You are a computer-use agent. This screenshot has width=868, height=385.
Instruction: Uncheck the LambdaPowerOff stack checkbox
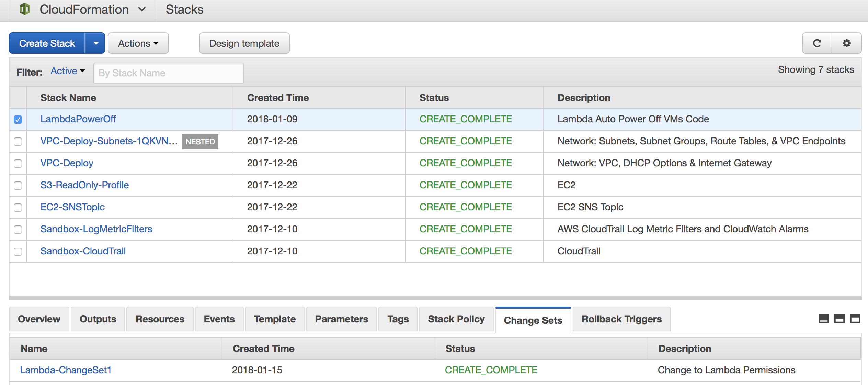coord(18,120)
